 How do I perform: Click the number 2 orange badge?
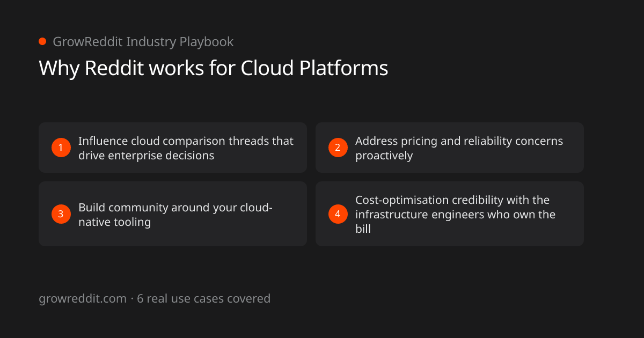pos(338,148)
